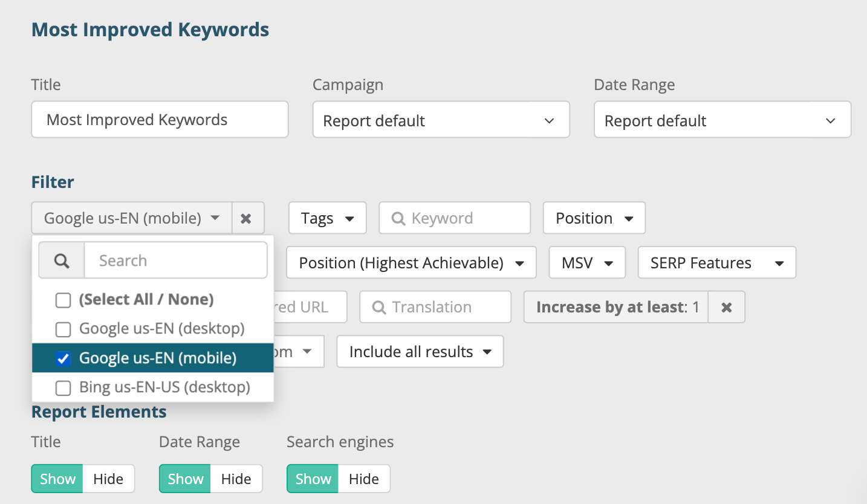Click the Title text field
Viewport: 867px width, 504px height.
point(160,119)
